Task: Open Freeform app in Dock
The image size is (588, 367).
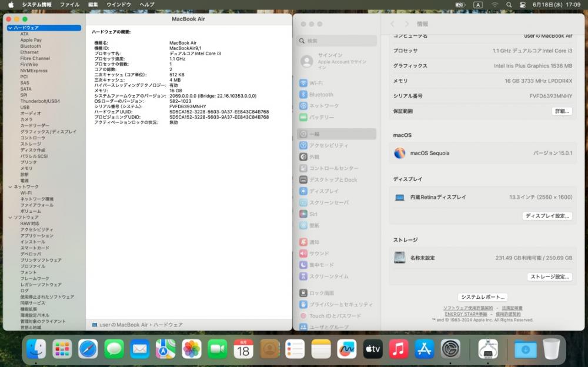Action: click(347, 349)
